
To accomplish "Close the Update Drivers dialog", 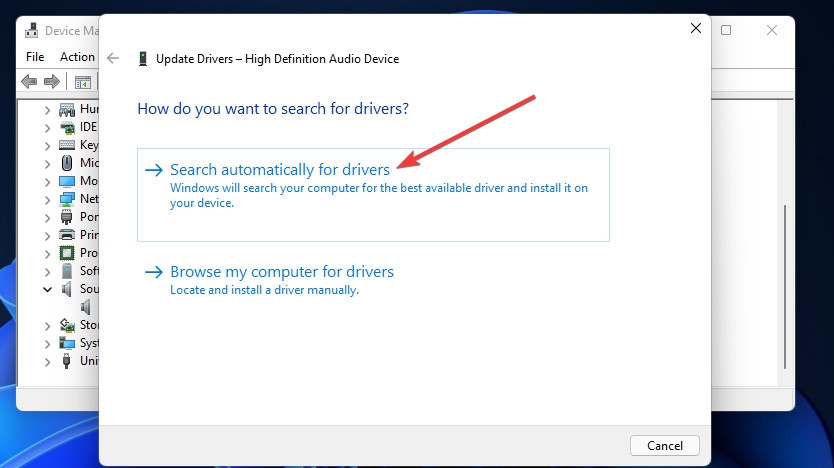I will point(696,29).
